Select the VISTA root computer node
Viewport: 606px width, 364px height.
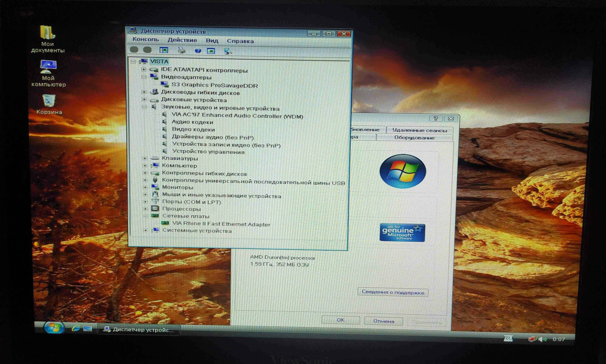[x=159, y=61]
